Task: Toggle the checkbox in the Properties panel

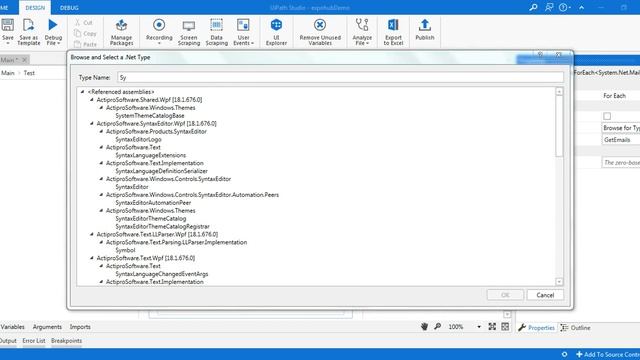Action: [607, 116]
